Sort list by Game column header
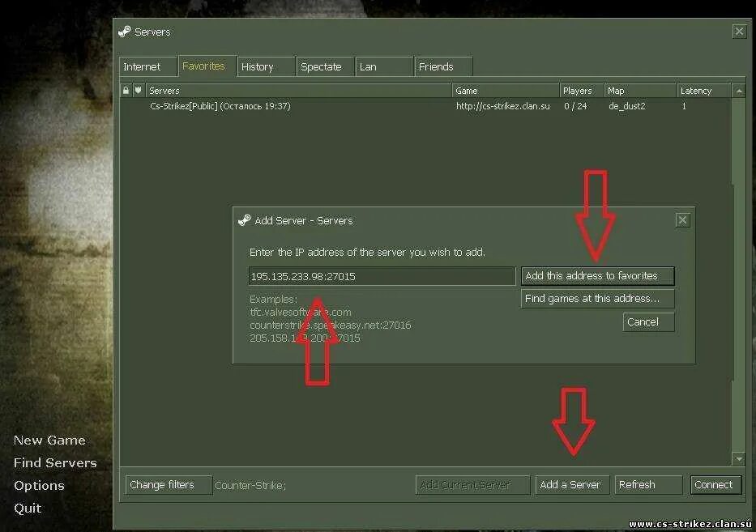Image resolution: width=756 pixels, height=532 pixels. (x=506, y=91)
